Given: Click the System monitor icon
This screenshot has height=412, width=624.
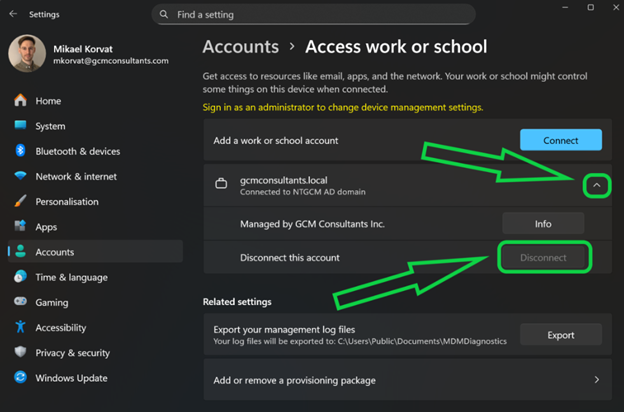Looking at the screenshot, I should click(x=20, y=126).
